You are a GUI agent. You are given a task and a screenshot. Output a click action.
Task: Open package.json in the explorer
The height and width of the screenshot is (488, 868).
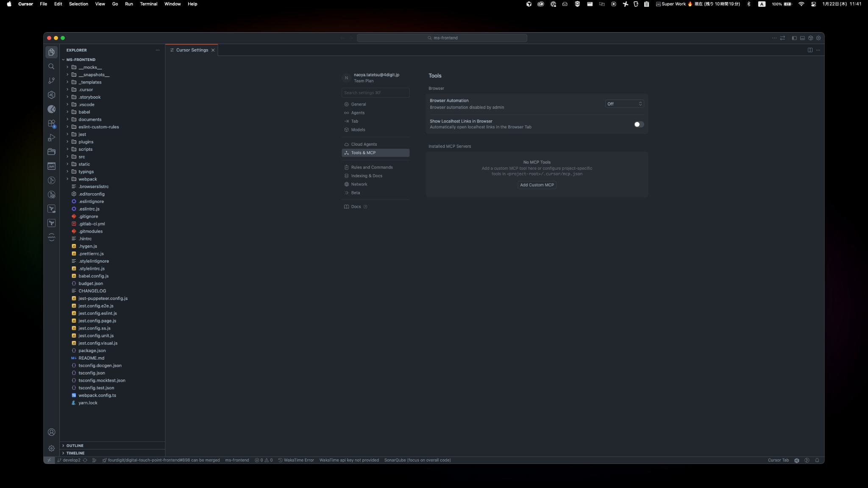click(112, 351)
